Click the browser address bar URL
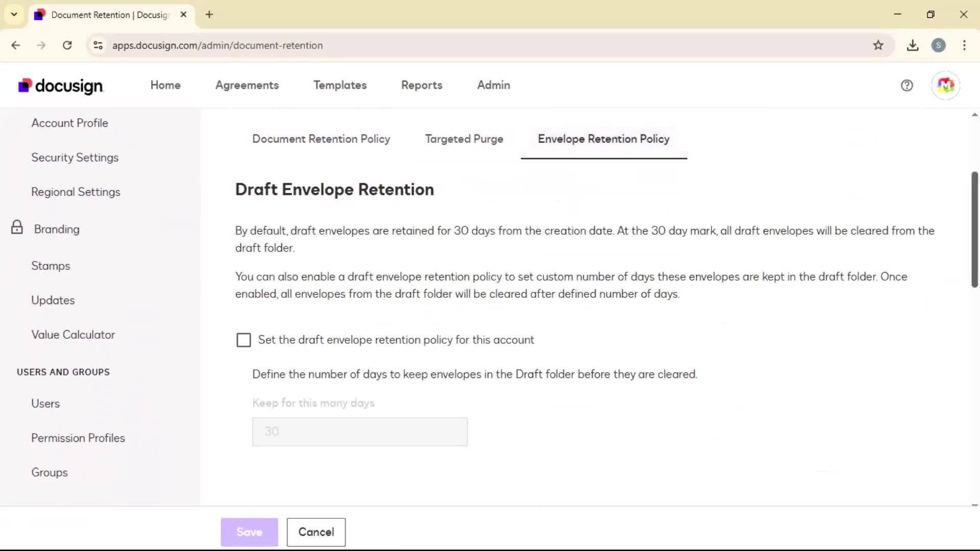Viewport: 980px width, 551px height. pos(217,45)
